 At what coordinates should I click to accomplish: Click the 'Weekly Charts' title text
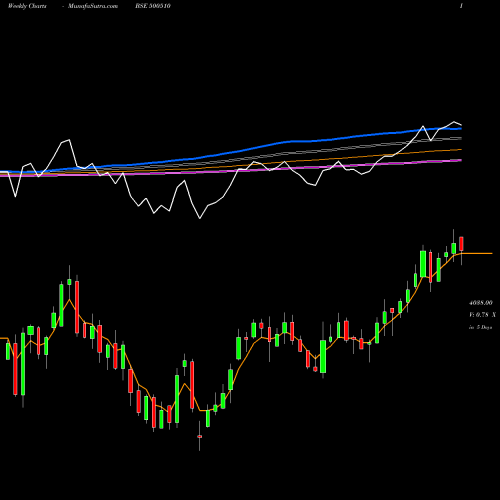pos(27,6)
